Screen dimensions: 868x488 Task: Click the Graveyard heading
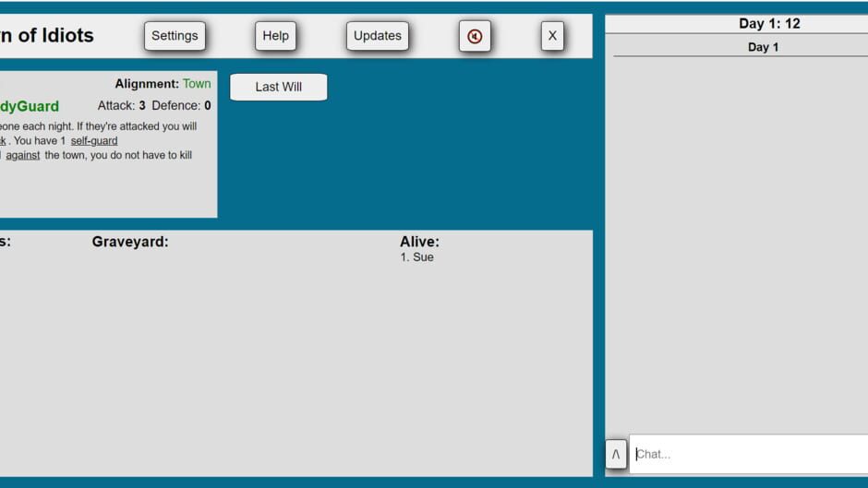coord(130,242)
